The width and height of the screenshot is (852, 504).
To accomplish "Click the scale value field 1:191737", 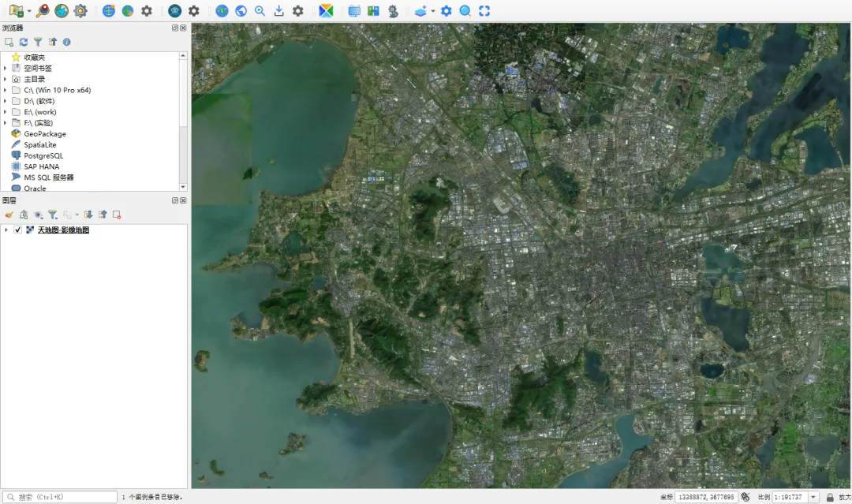I will tap(790, 497).
